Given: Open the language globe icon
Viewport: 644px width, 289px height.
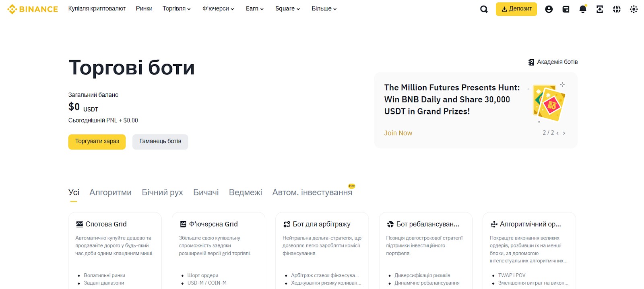Looking at the screenshot, I should 617,9.
